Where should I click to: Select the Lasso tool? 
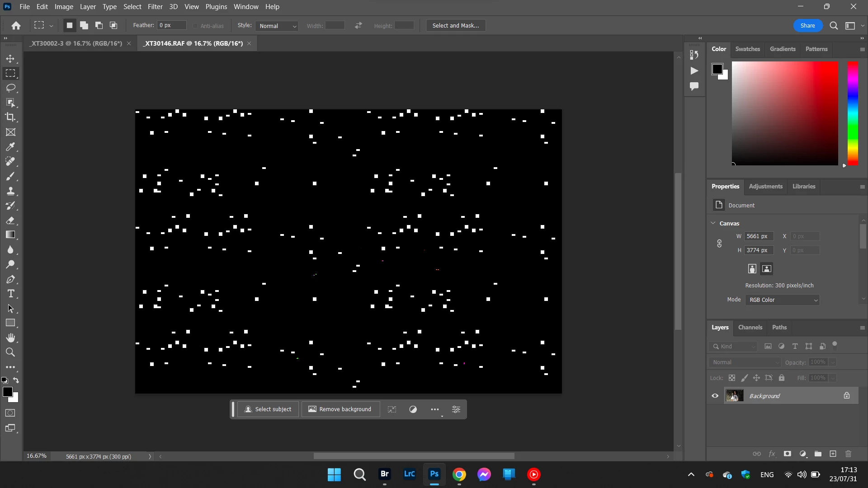tap(10, 88)
